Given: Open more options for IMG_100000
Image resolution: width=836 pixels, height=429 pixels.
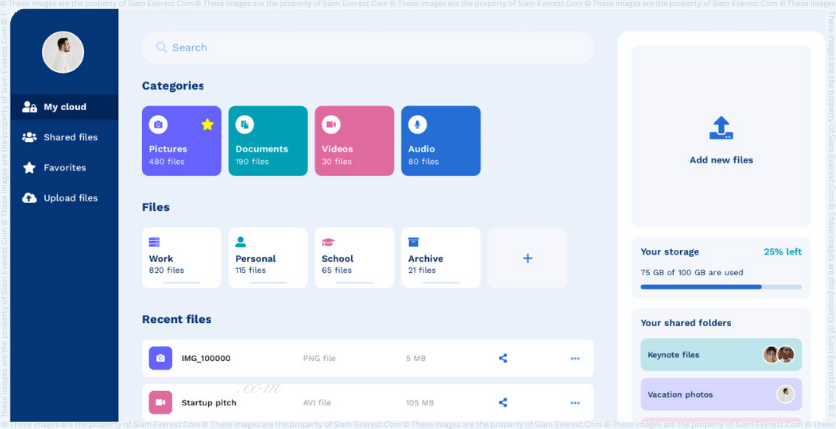Looking at the screenshot, I should (575, 358).
